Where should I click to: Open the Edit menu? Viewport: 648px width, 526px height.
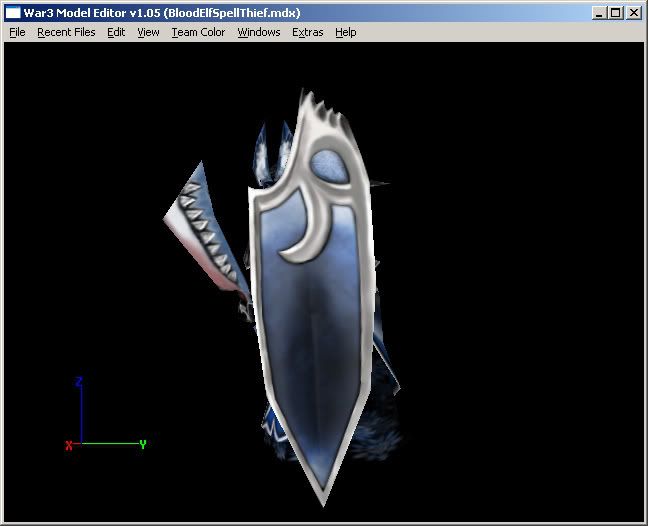click(x=116, y=32)
